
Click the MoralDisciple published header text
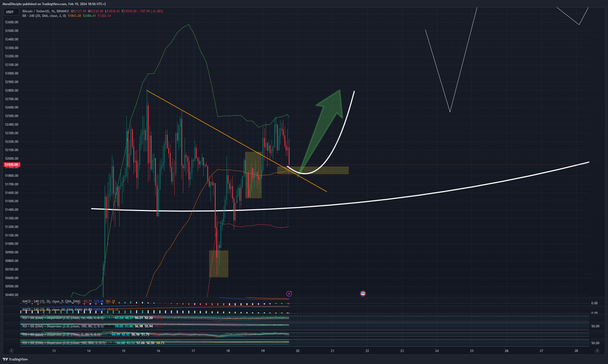54,4
